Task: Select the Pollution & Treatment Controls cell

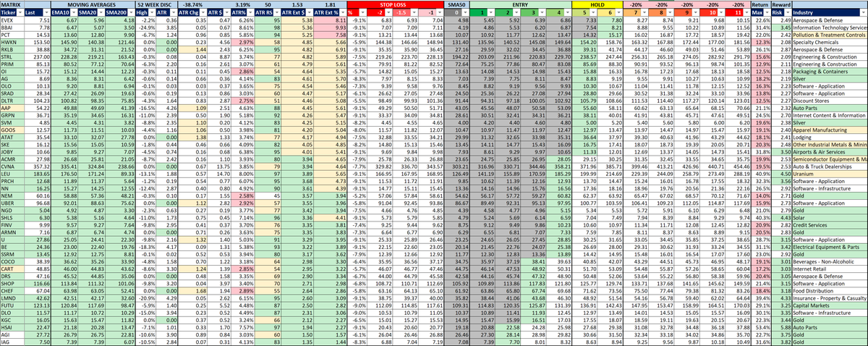Action: (x=830, y=36)
